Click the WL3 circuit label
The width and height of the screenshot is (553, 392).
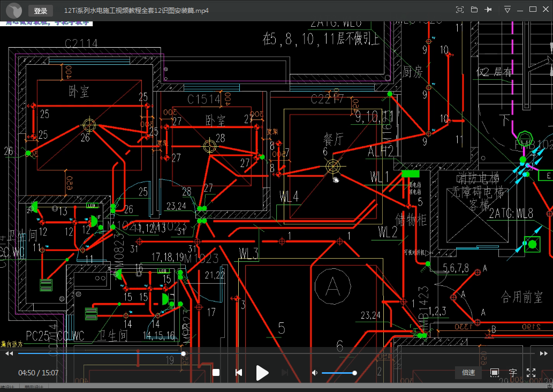tap(248, 253)
